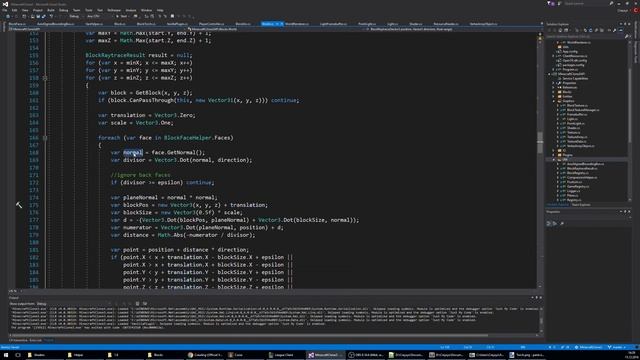Collapse the for-loop outlining marker at line 158
640x360 pixels.
coord(45,78)
